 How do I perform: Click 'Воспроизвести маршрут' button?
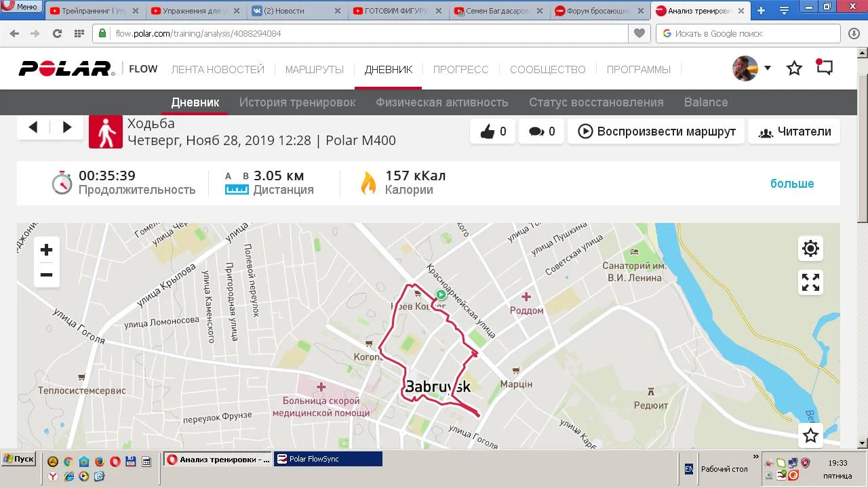(656, 131)
